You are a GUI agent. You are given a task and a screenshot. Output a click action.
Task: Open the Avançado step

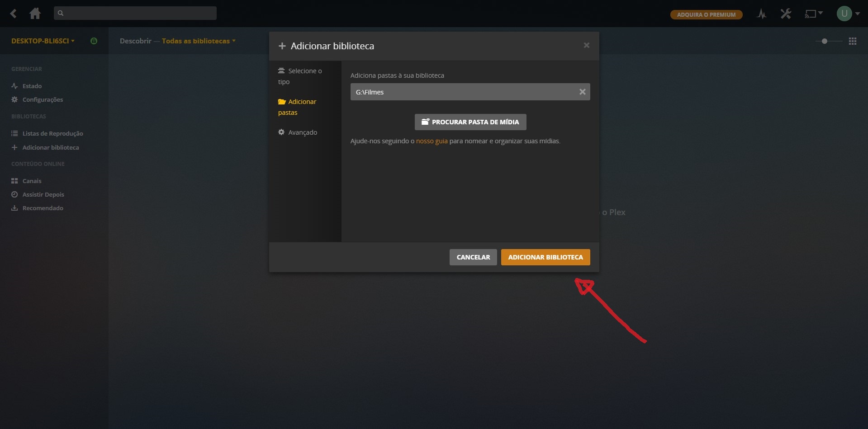click(x=298, y=132)
